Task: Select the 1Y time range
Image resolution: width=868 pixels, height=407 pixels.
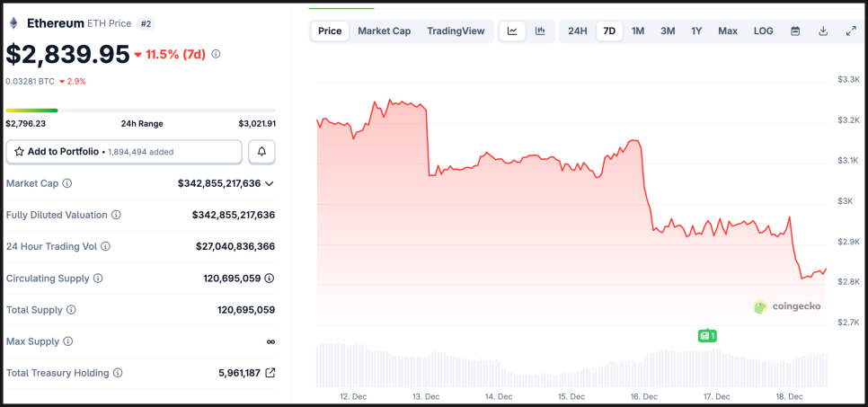Action: point(696,31)
